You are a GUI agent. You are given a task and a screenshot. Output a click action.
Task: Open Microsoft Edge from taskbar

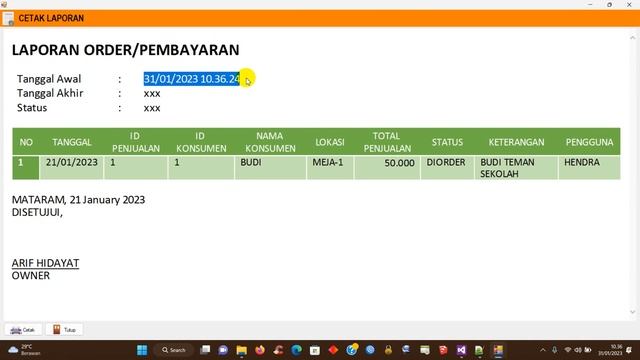tap(297, 350)
